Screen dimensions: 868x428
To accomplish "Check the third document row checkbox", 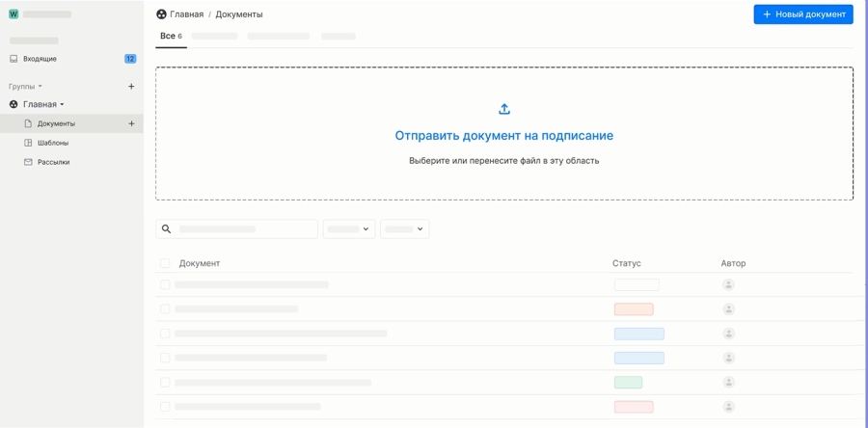I will (x=165, y=334).
